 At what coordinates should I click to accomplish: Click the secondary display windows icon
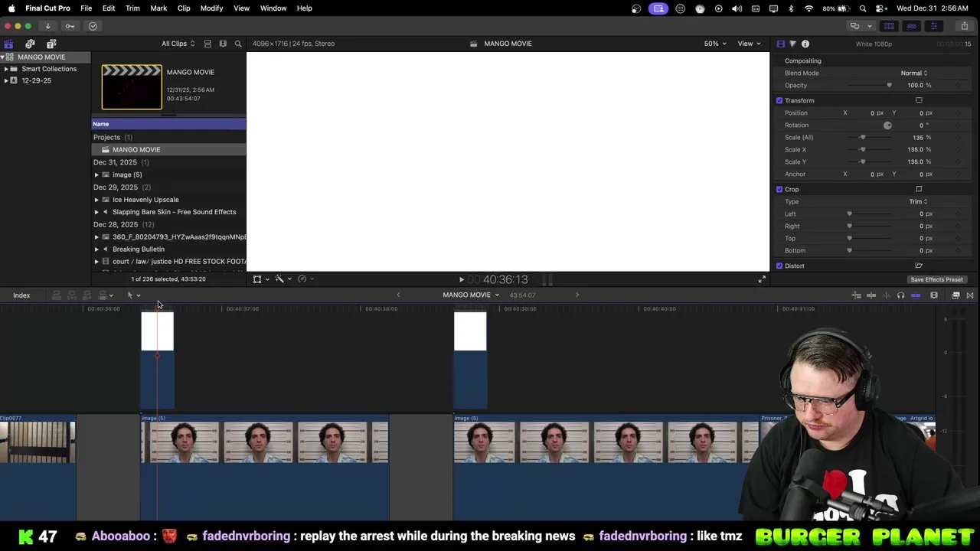tap(854, 26)
